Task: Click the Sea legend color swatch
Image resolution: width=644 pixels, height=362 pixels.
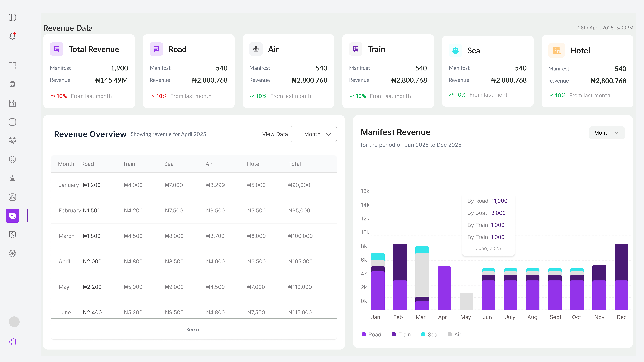Action: [423, 335]
